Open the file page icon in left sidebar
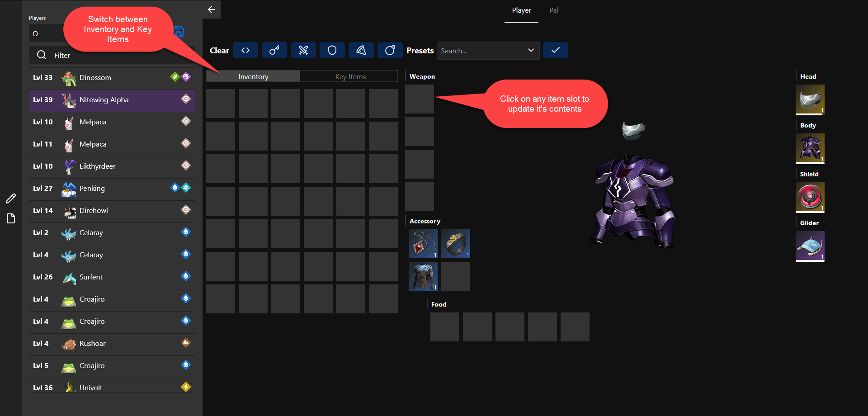This screenshot has height=416, width=868. [x=11, y=219]
